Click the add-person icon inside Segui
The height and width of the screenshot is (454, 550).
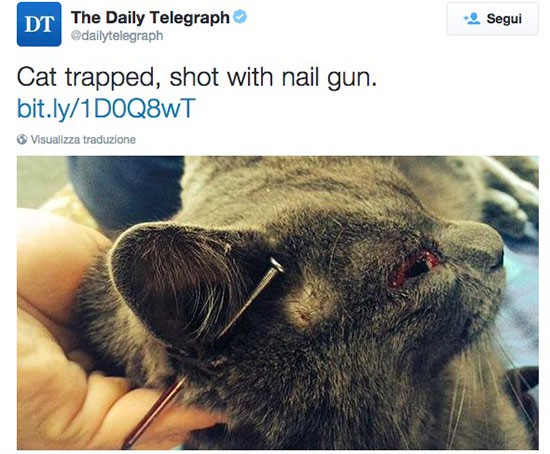(x=472, y=18)
